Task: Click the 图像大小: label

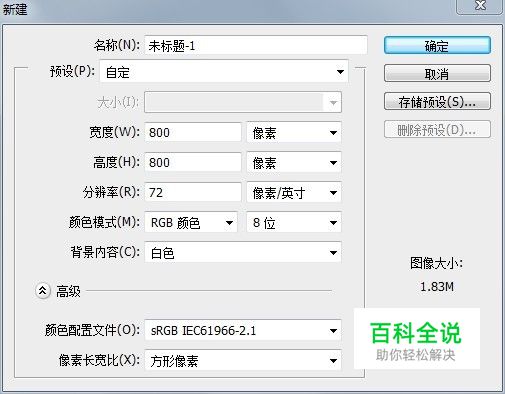Action: tap(436, 263)
